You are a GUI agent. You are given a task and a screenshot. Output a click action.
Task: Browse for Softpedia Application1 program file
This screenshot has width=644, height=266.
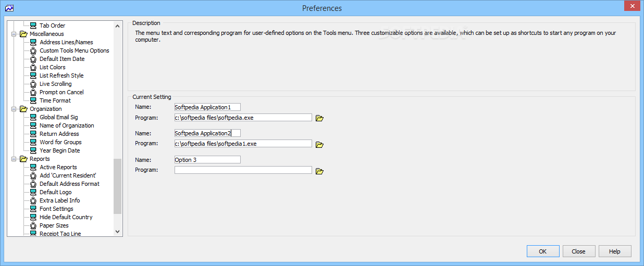click(320, 118)
